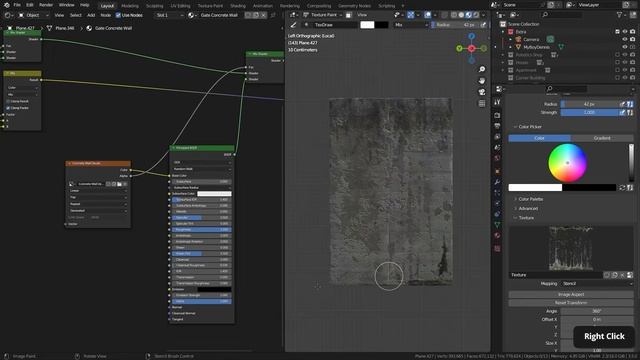Toggle camera view icon in viewport
Viewport: 640px width, 360px height.
pyautogui.click(x=482, y=92)
